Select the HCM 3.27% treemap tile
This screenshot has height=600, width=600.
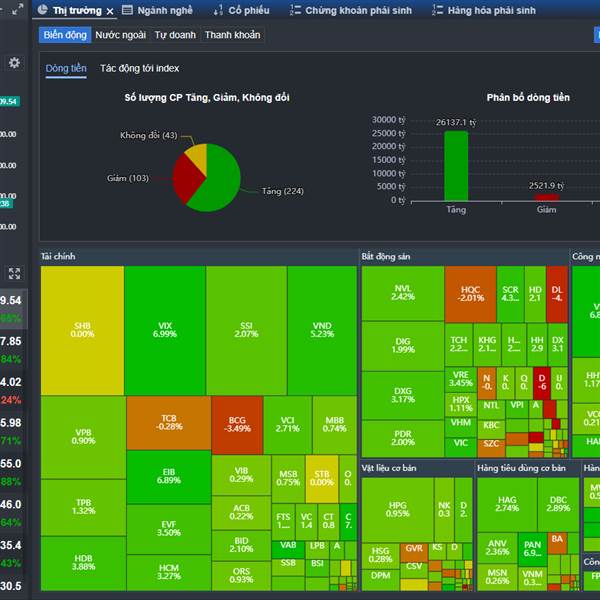tap(169, 572)
